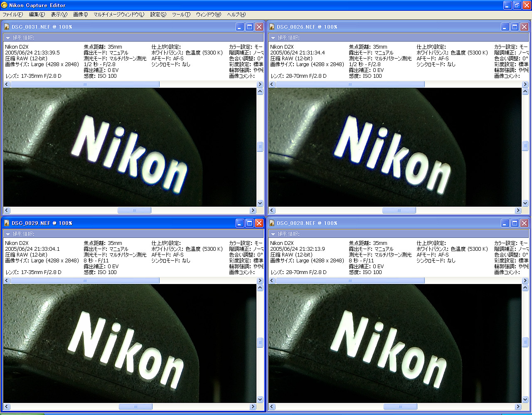The image size is (532, 415).
Task: Click the DSC_0028.NEF Nikon logo image
Action: point(395,343)
